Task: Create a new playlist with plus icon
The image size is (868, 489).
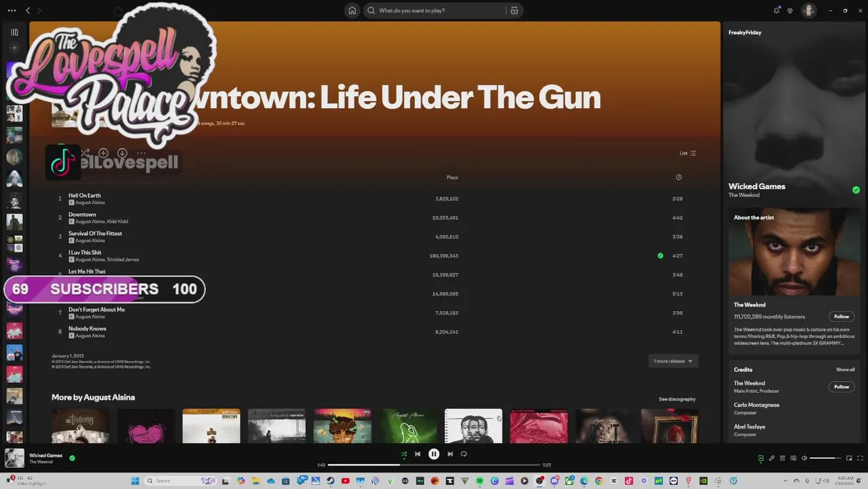Action: coord(14,48)
